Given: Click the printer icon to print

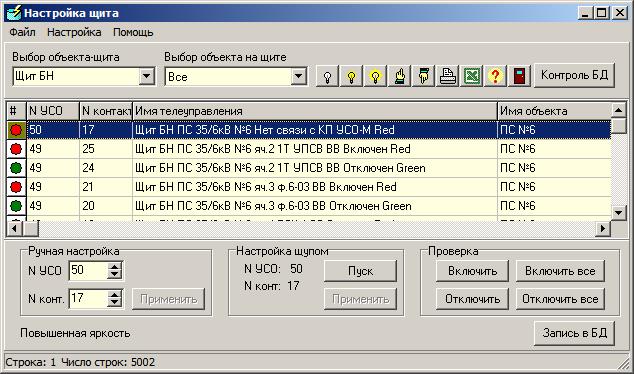Looking at the screenshot, I should [x=447, y=76].
